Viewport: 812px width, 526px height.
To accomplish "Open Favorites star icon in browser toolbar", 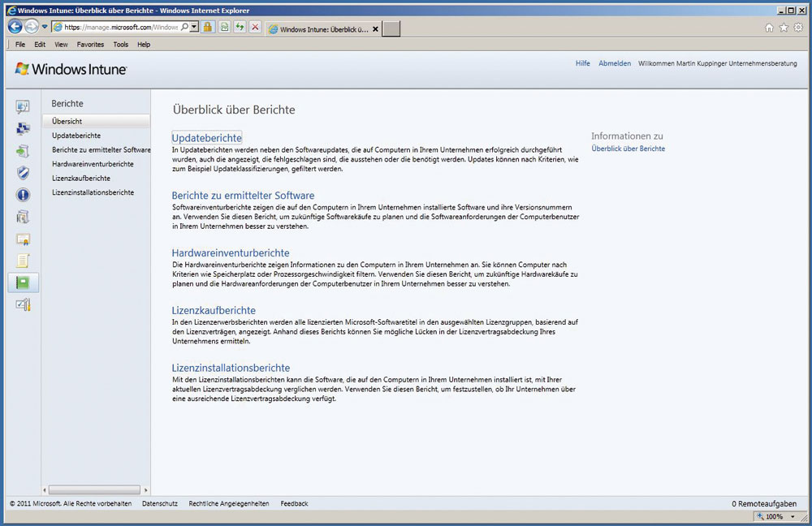I will [784, 28].
